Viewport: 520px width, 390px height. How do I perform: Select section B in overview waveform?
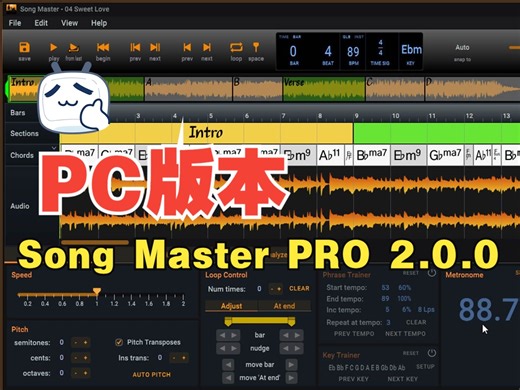point(258,89)
